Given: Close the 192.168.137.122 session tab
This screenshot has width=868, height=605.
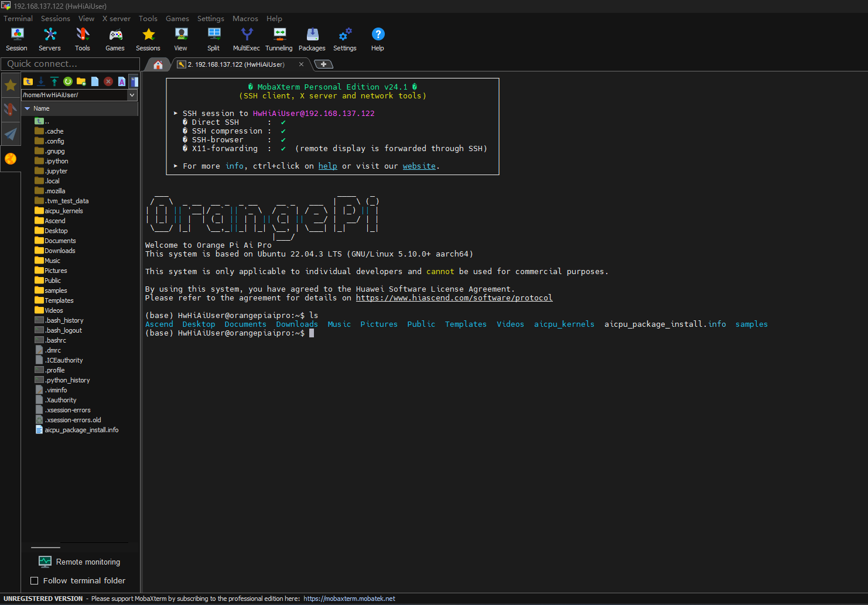Looking at the screenshot, I should click(x=301, y=64).
